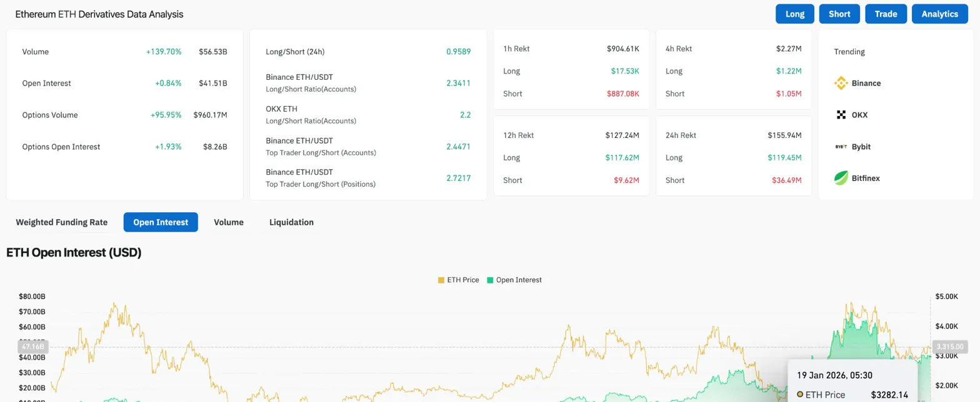Click the 3,315.00 price axis marker label
Screen dimensions: 980x402
(x=949, y=346)
